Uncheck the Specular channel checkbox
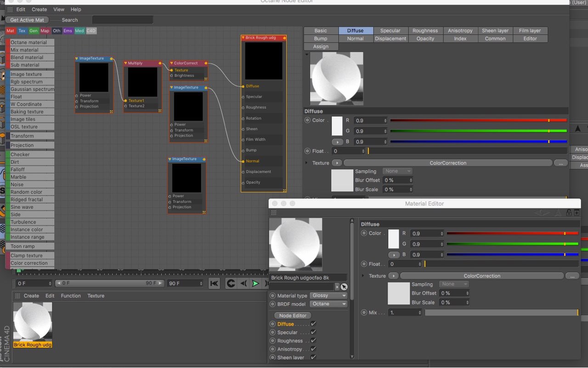This screenshot has width=588, height=368. coord(313,332)
